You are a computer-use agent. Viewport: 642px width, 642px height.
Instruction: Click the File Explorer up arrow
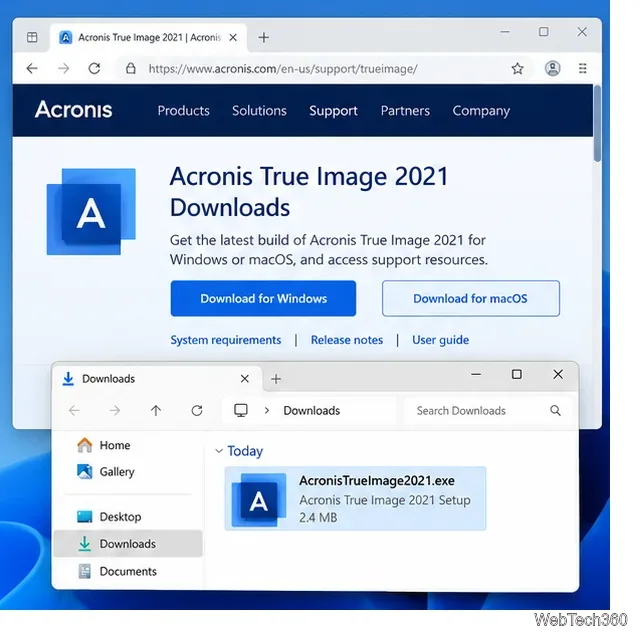pyautogui.click(x=156, y=410)
